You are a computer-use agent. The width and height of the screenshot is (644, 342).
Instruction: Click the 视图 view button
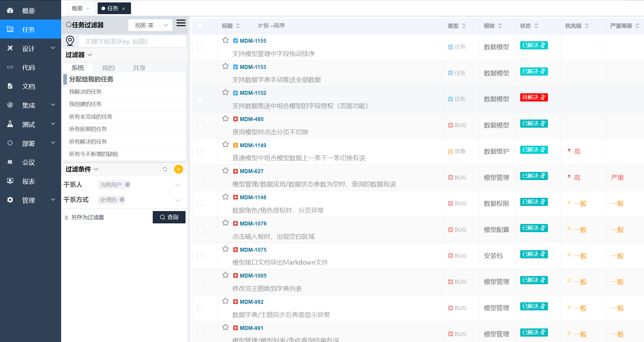[144, 25]
